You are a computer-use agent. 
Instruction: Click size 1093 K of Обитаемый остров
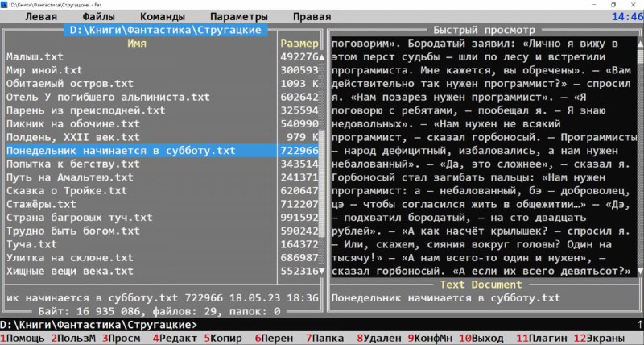coord(299,84)
